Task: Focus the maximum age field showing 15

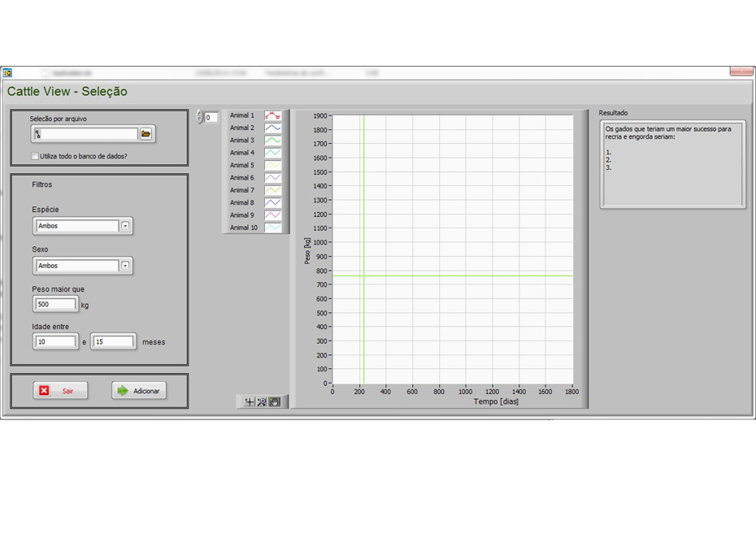Action: (113, 342)
